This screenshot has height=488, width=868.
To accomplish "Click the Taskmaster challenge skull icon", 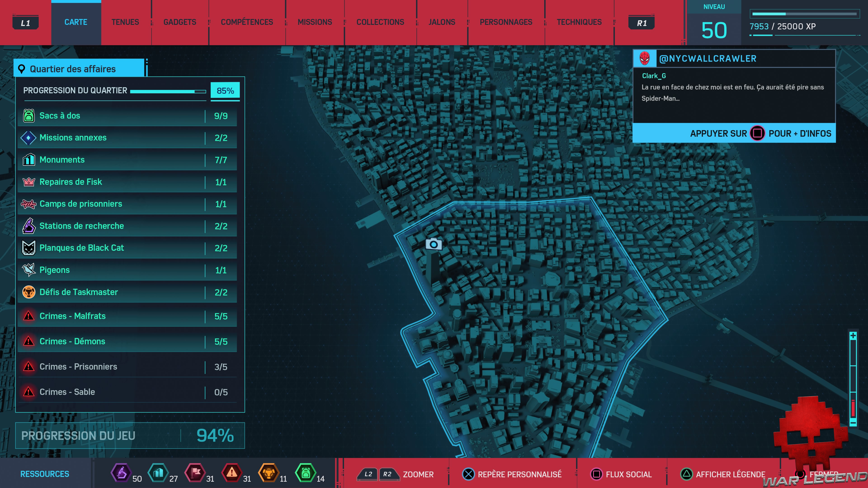I will point(29,292).
